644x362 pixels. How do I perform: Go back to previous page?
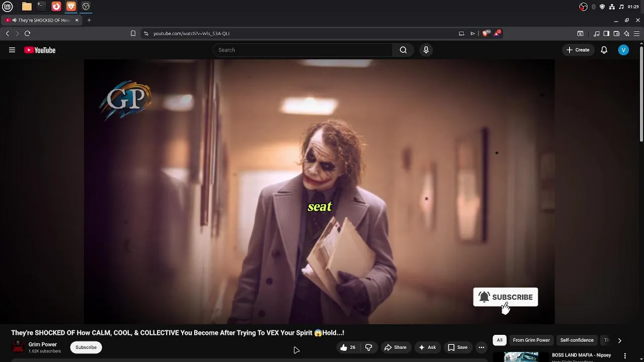[8, 34]
